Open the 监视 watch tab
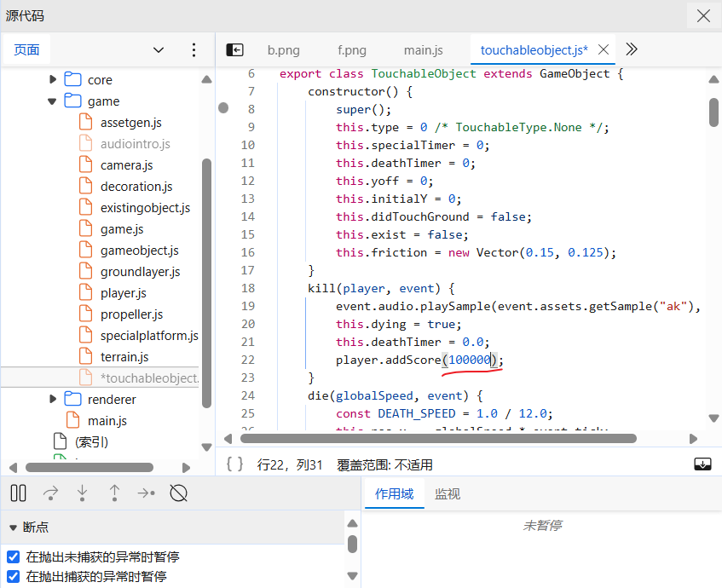The image size is (722, 588). point(448,494)
